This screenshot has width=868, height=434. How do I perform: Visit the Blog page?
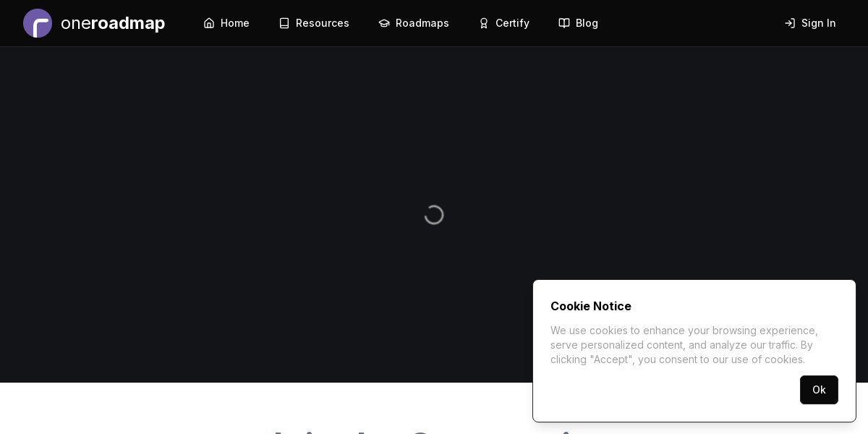coord(579,23)
